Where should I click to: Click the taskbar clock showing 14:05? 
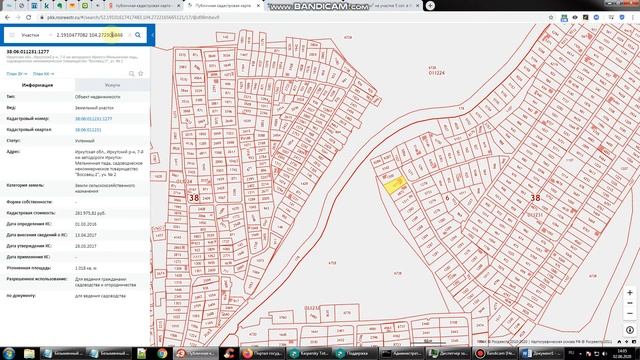(x=622, y=353)
